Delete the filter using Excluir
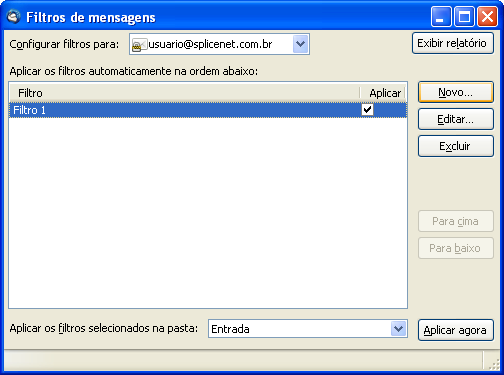 [456, 146]
